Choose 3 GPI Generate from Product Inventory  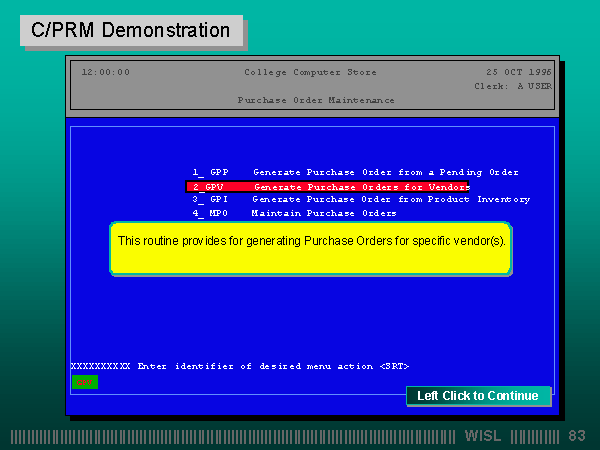tap(360, 199)
